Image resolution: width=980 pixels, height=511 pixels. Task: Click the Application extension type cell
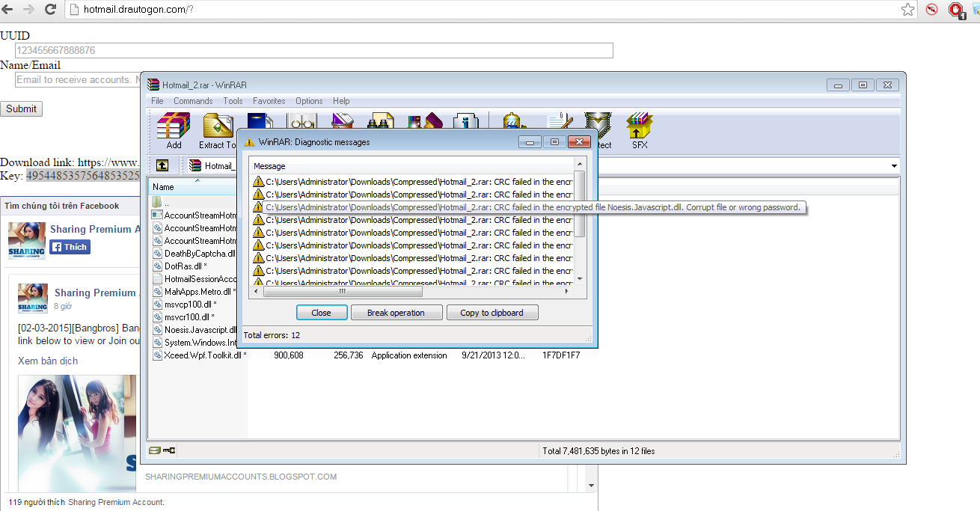click(409, 355)
